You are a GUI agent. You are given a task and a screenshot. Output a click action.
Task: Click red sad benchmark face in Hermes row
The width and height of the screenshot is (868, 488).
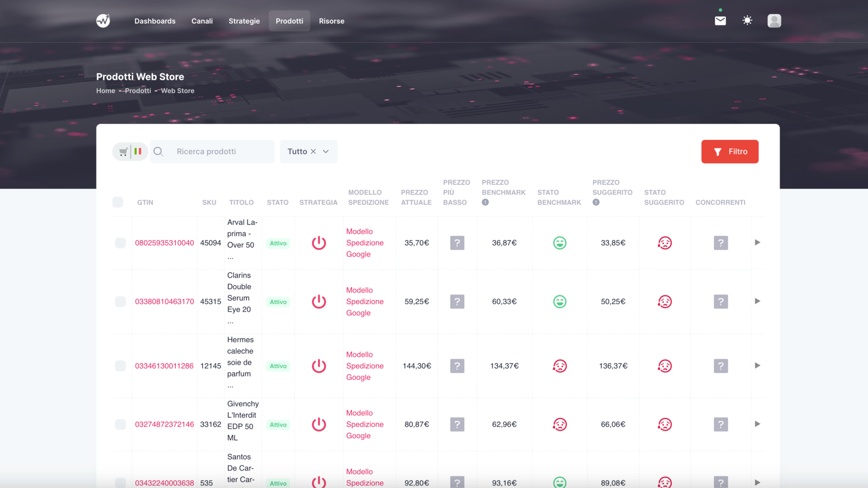point(560,366)
